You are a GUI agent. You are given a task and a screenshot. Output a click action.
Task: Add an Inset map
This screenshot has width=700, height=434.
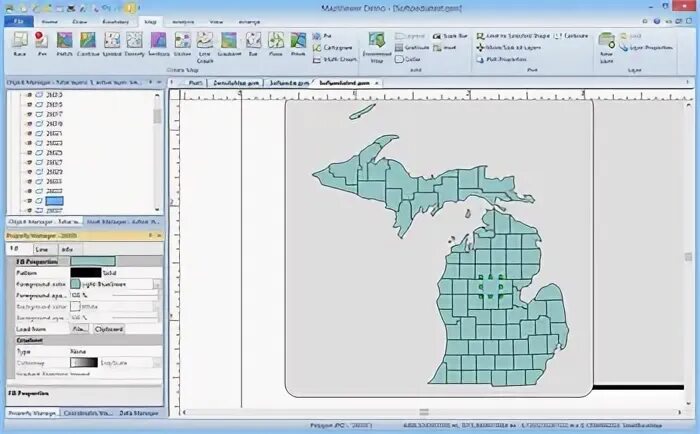click(445, 47)
